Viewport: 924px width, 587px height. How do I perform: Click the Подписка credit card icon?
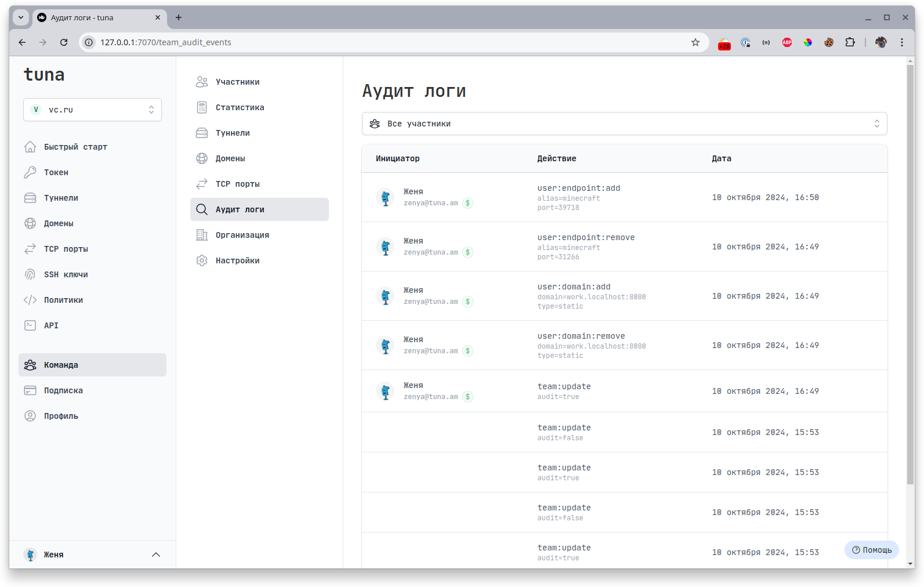[x=30, y=390]
